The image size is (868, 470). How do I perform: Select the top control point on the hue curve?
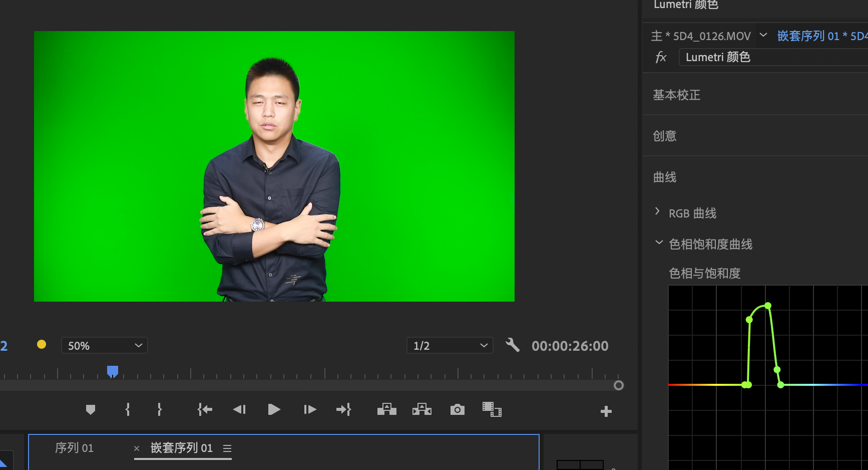click(768, 306)
